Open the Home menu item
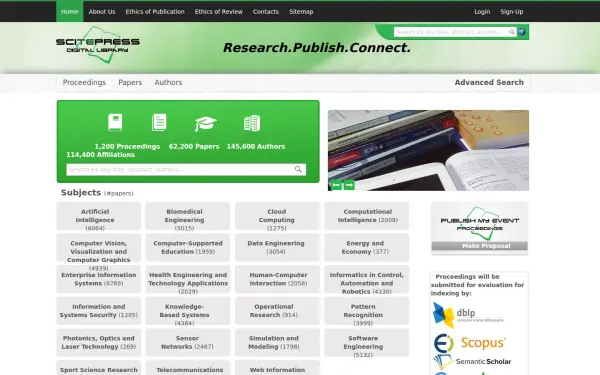 click(x=70, y=11)
